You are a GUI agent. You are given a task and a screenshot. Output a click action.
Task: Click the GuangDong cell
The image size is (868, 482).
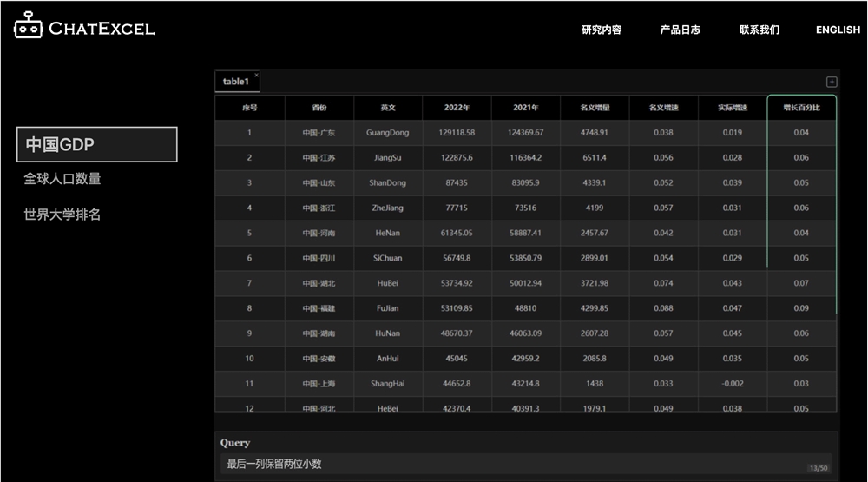pyautogui.click(x=388, y=133)
